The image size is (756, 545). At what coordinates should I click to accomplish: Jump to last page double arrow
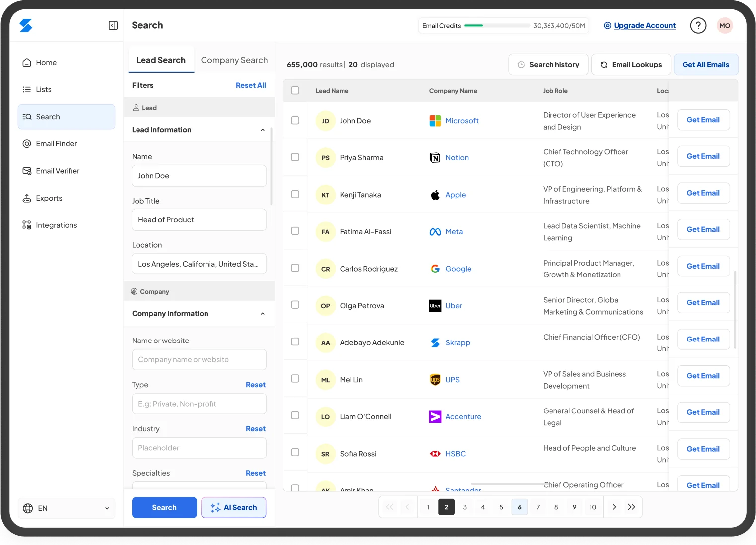(631, 507)
